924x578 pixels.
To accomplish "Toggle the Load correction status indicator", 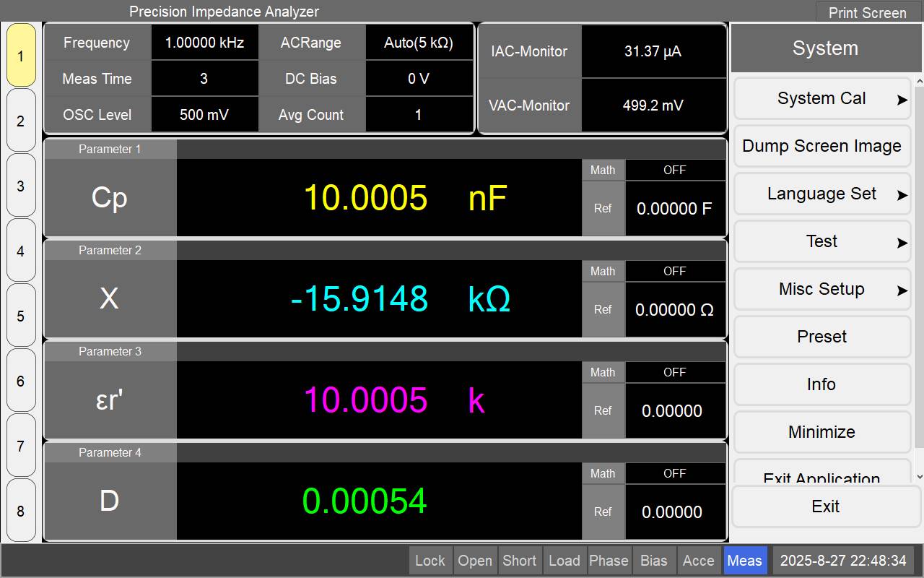I will coord(565,561).
